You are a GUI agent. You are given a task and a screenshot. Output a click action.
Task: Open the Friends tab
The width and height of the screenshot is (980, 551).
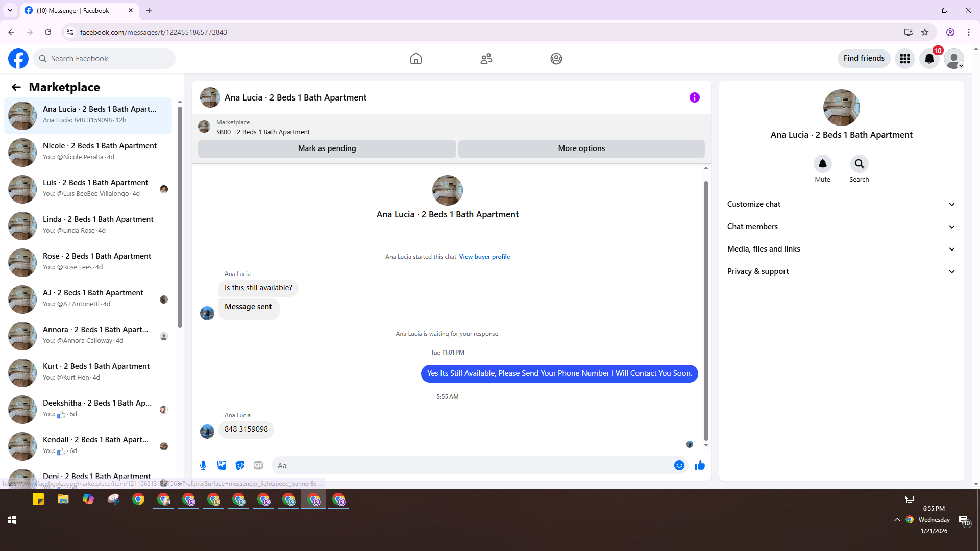coord(486,59)
